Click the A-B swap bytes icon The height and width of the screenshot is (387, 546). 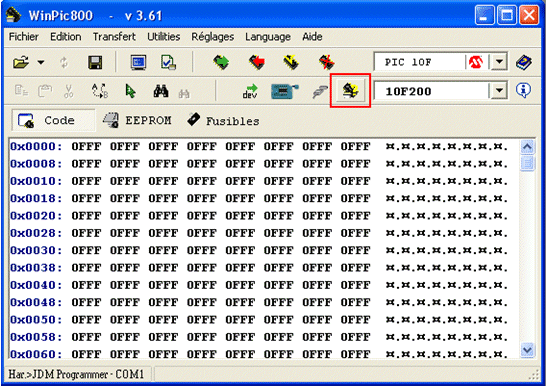point(100,91)
